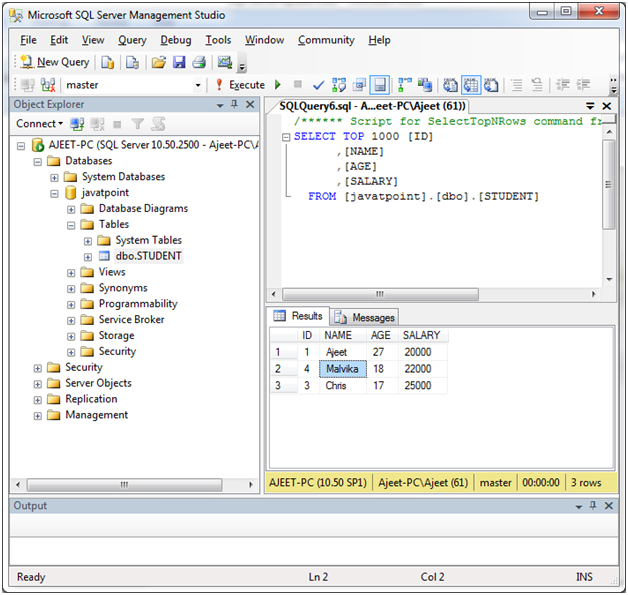Open the Query menu
The height and width of the screenshot is (595, 628).
(132, 40)
